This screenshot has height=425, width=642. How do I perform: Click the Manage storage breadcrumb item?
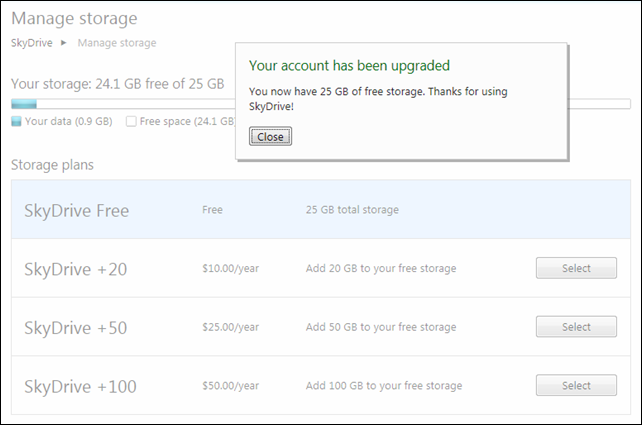[x=116, y=43]
